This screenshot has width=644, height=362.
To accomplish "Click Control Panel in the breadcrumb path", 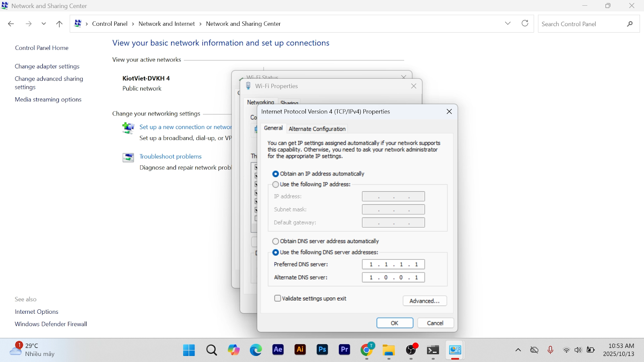I will click(110, 24).
